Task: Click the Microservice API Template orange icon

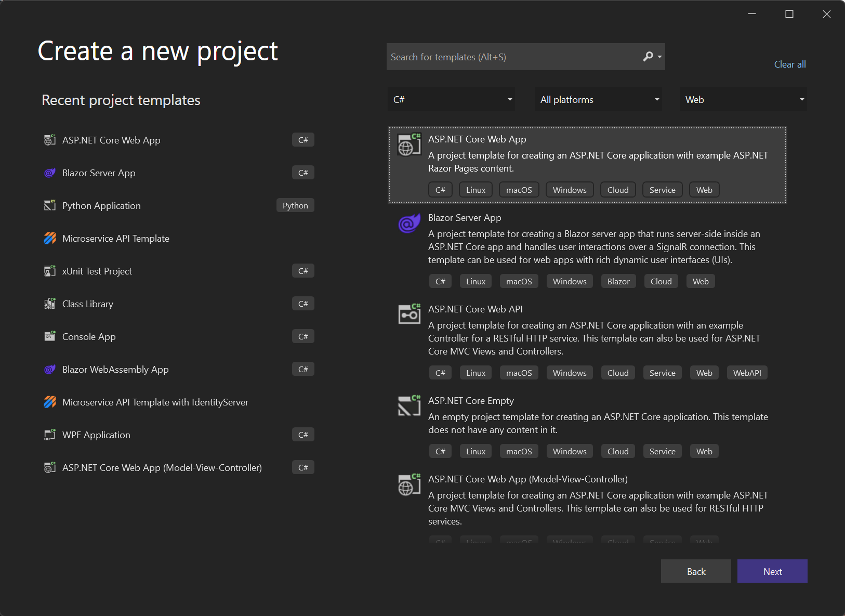Action: click(50, 238)
